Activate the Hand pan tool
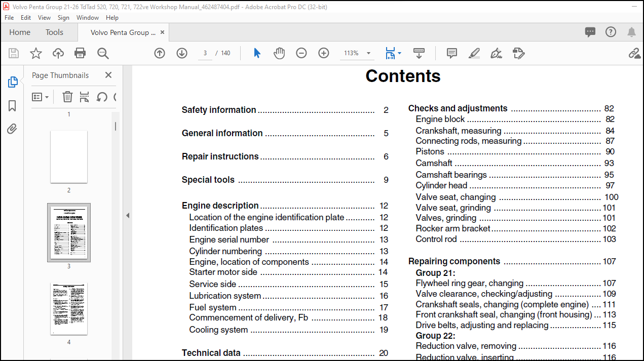The height and width of the screenshot is (361, 644). [x=279, y=53]
